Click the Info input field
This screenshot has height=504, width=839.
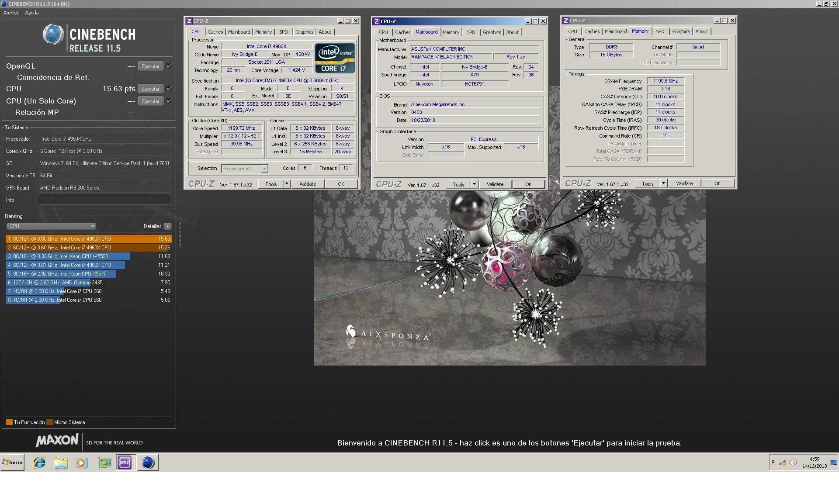tap(104, 200)
